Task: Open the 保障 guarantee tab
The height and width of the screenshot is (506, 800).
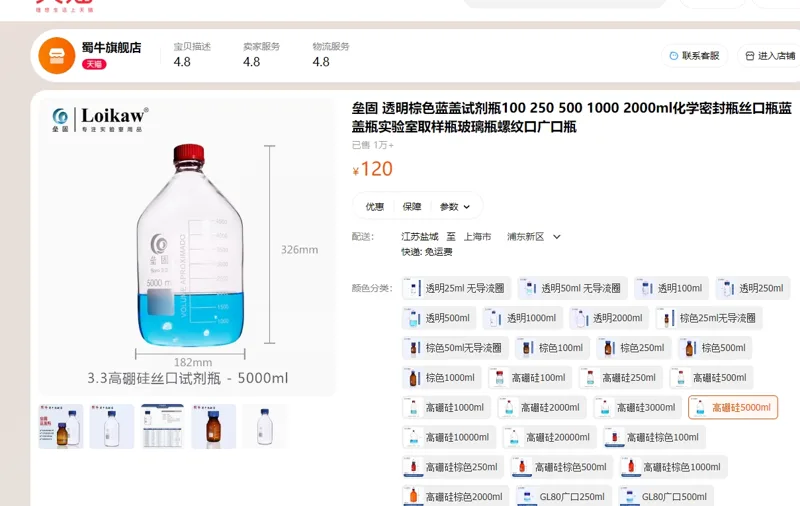Action: pos(412,207)
